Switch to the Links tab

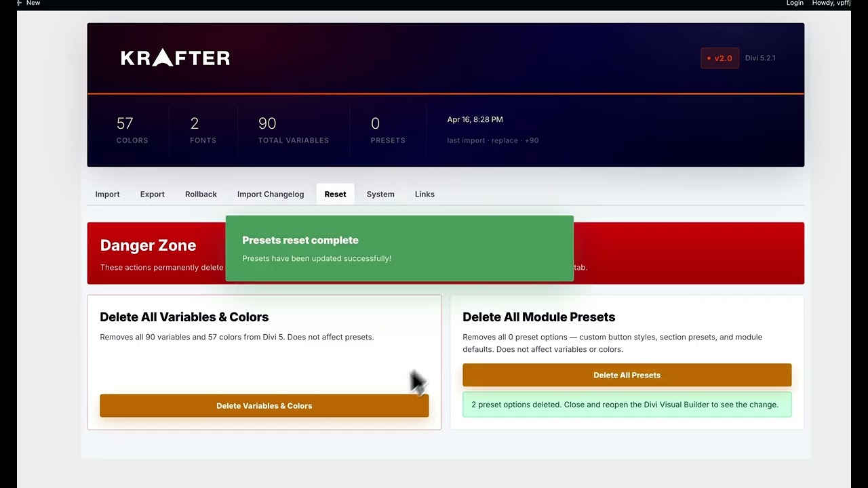pos(425,194)
